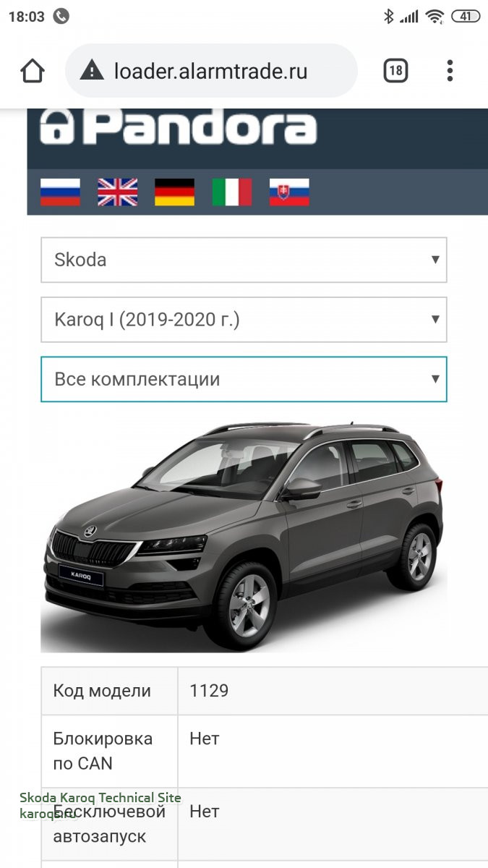Tap the model code value 1129
Image resolution: width=488 pixels, height=868 pixels.
click(209, 691)
